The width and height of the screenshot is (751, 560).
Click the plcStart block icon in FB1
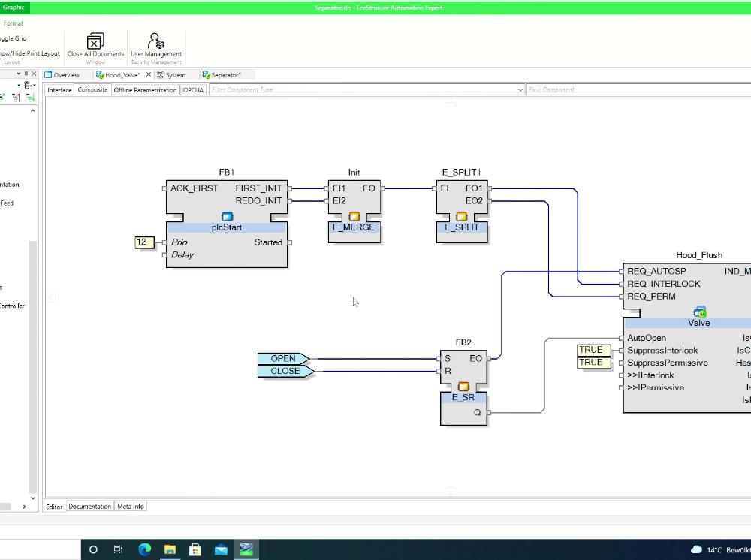click(x=227, y=217)
